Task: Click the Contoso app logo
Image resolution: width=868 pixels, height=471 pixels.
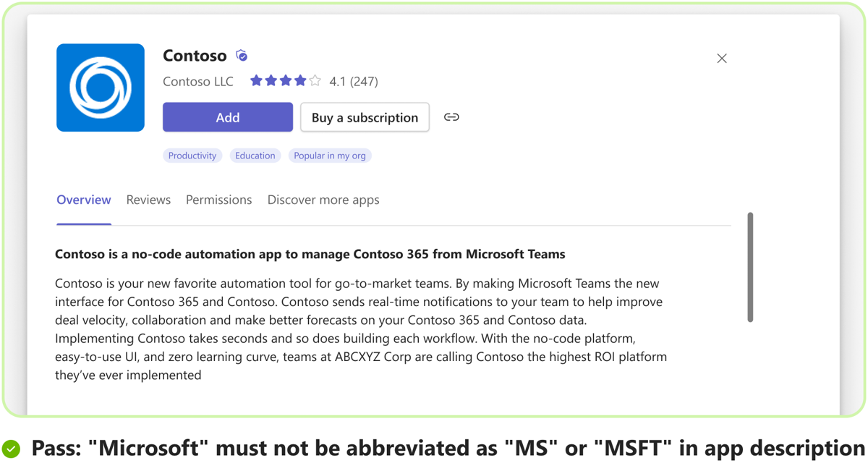Action: click(101, 88)
